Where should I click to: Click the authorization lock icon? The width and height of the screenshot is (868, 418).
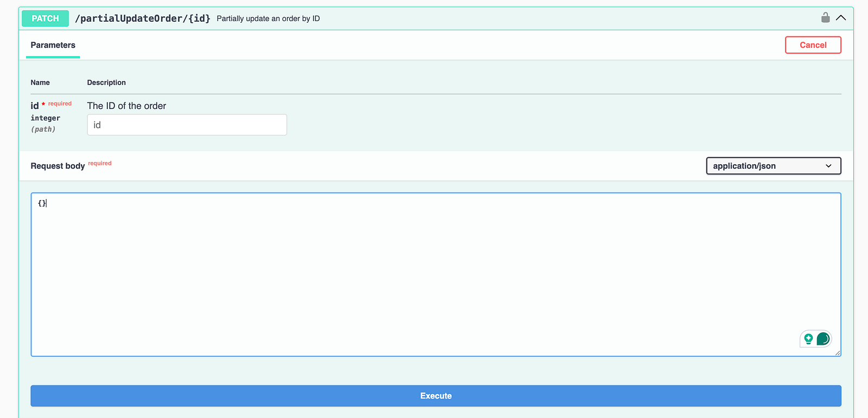(x=825, y=17)
